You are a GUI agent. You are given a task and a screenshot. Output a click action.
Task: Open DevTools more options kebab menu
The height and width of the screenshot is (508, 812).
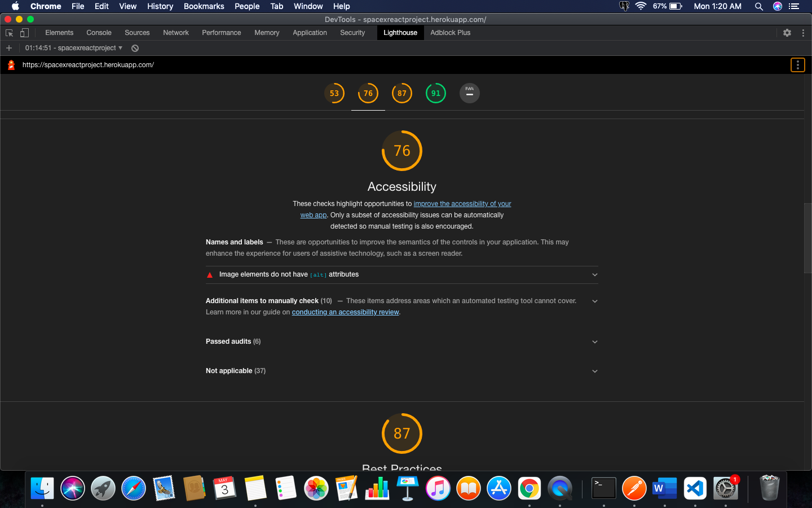pos(803,33)
